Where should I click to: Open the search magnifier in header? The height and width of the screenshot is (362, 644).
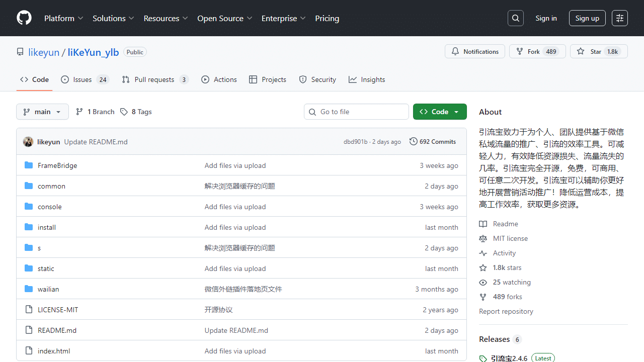click(x=516, y=18)
